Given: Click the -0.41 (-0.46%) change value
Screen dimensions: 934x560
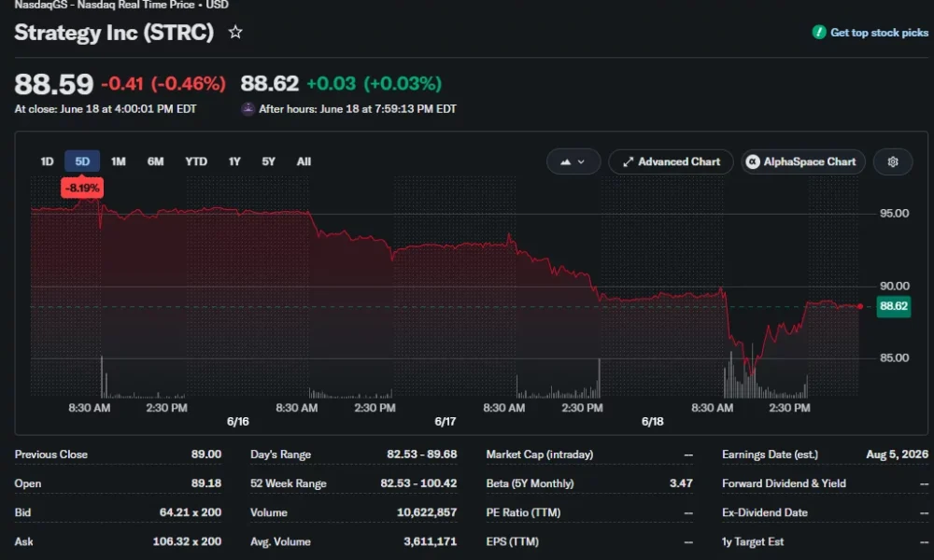Looking at the screenshot, I should tap(163, 84).
